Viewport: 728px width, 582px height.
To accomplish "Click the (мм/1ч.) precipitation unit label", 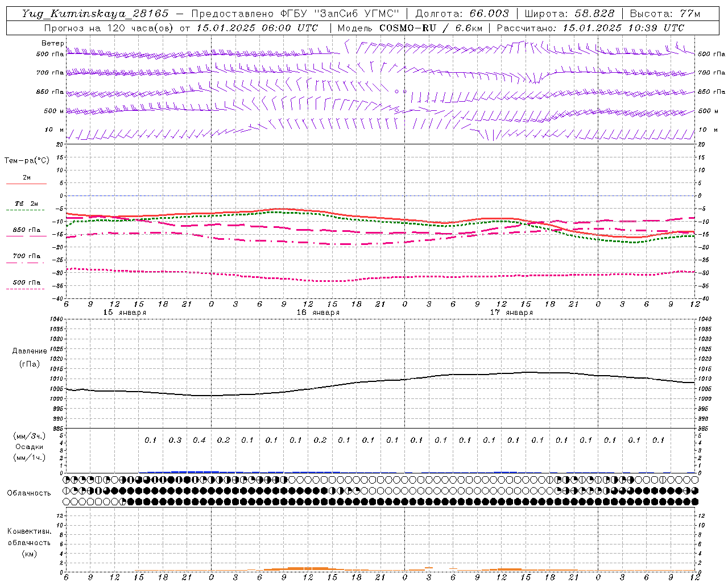I will click(30, 458).
